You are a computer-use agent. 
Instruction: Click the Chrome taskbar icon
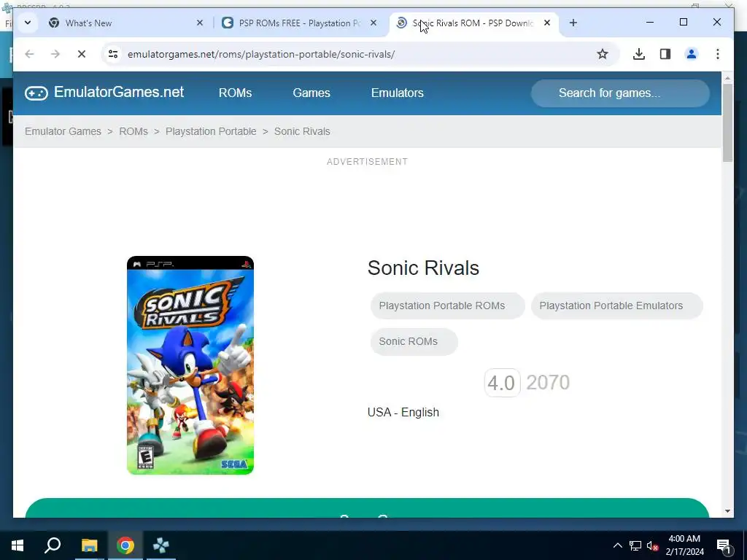[125, 545]
